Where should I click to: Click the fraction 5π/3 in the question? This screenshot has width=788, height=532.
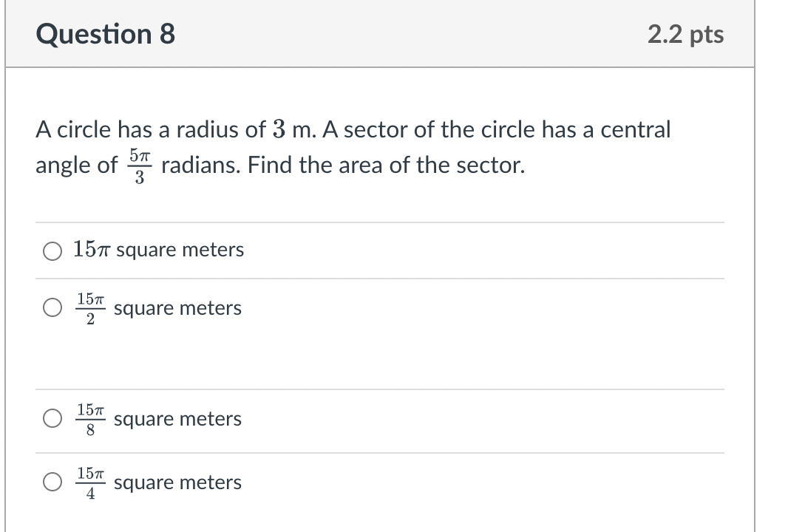click(x=138, y=164)
